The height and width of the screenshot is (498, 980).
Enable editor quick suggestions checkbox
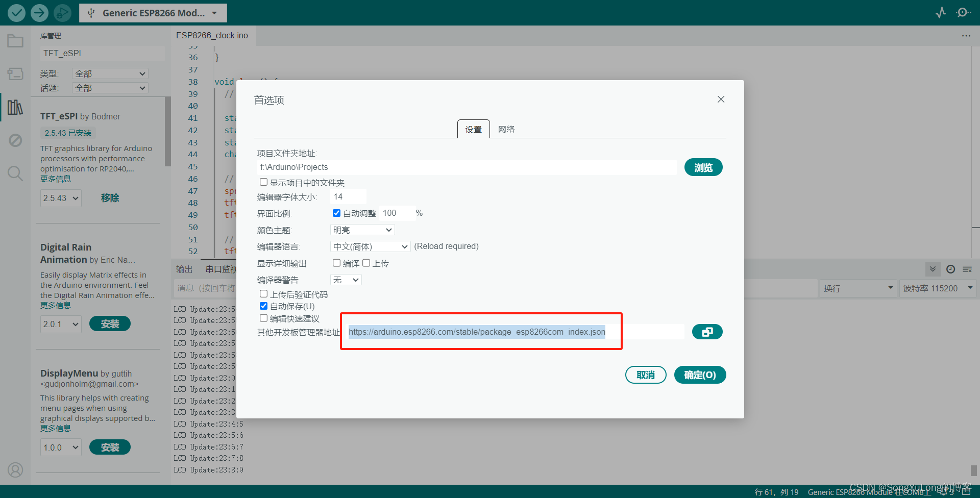263,318
